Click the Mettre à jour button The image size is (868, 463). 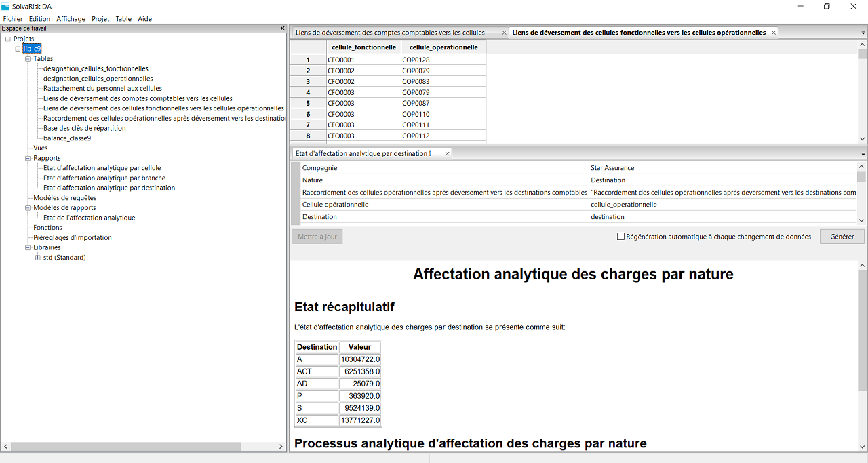coord(317,237)
